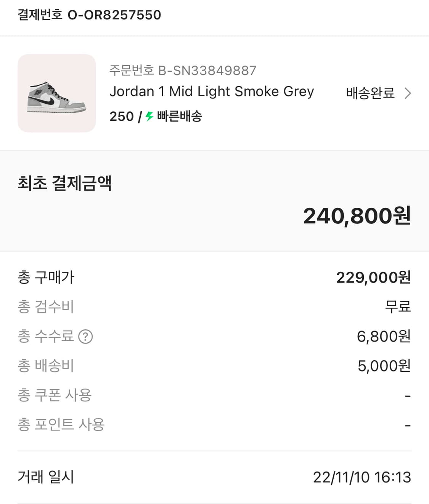Tap the Jordan 1 Mid sneaker thumbnail
This screenshot has width=429, height=504.
[57, 93]
